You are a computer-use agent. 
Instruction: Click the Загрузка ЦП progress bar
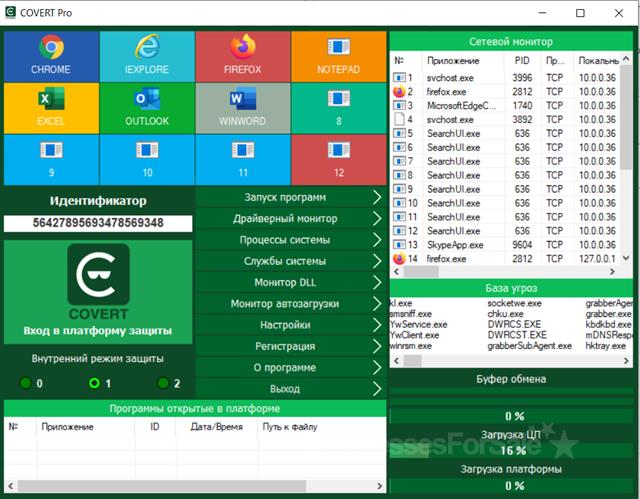(x=514, y=451)
